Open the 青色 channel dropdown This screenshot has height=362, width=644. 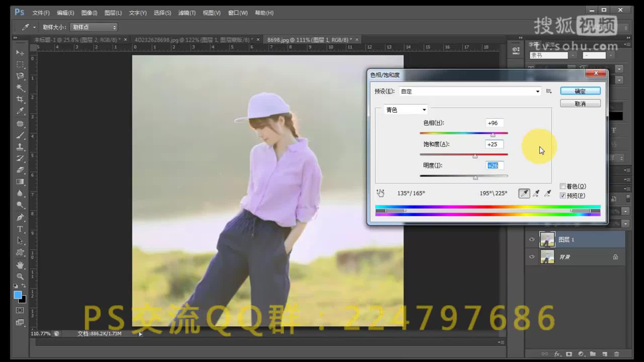(x=424, y=109)
